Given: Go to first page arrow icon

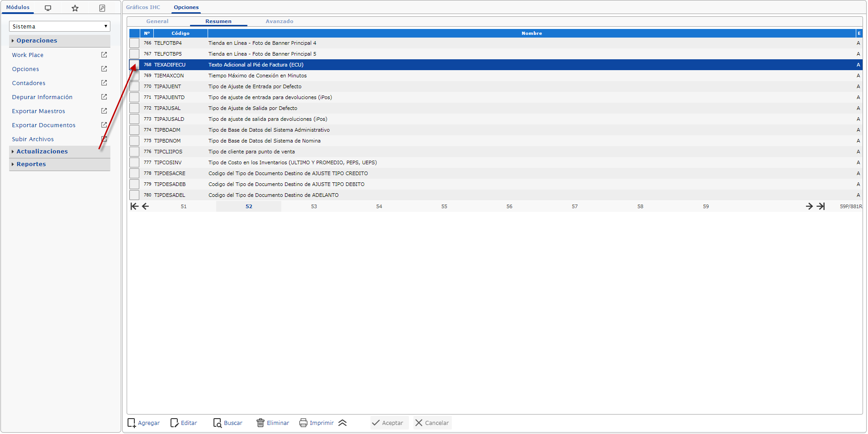Looking at the screenshot, I should [134, 206].
